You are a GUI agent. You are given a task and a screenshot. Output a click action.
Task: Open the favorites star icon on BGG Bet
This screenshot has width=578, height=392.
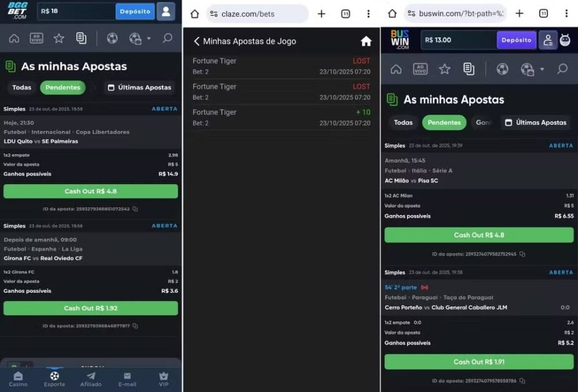(58, 37)
